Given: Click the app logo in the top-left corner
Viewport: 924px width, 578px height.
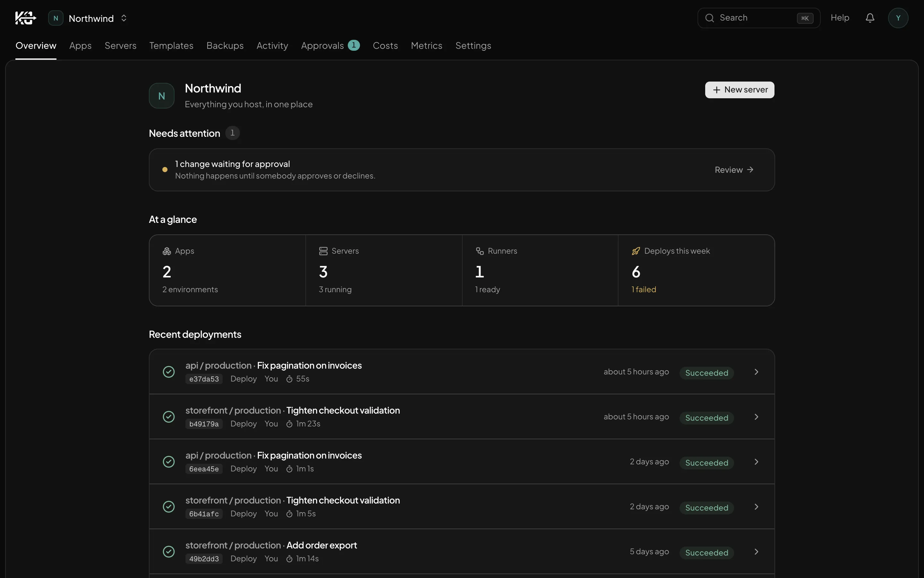Looking at the screenshot, I should (x=25, y=18).
